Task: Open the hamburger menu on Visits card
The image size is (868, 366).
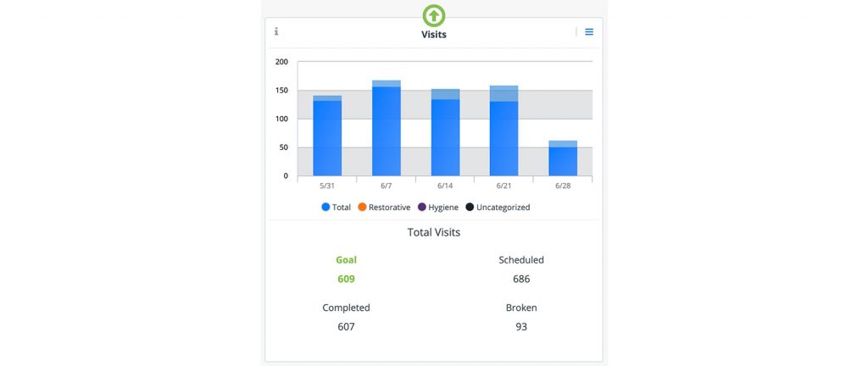Action: 589,32
